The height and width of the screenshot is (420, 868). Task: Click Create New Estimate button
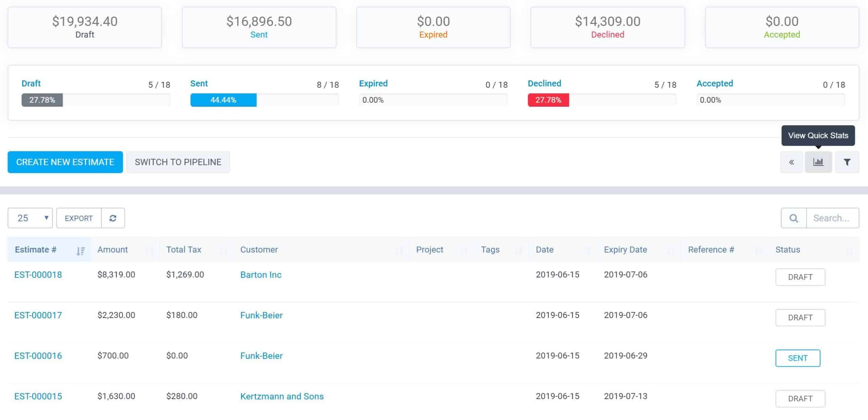pyautogui.click(x=65, y=162)
